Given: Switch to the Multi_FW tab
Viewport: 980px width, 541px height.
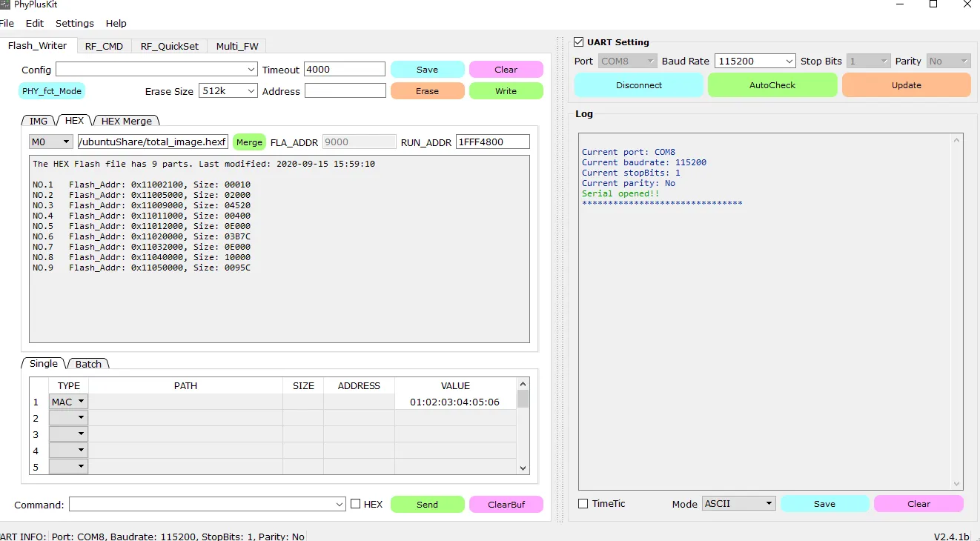Looking at the screenshot, I should tap(237, 46).
